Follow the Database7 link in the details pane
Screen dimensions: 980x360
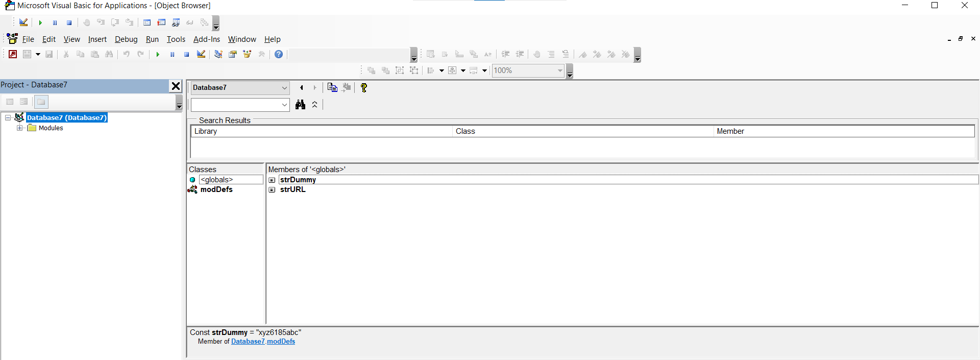(248, 342)
